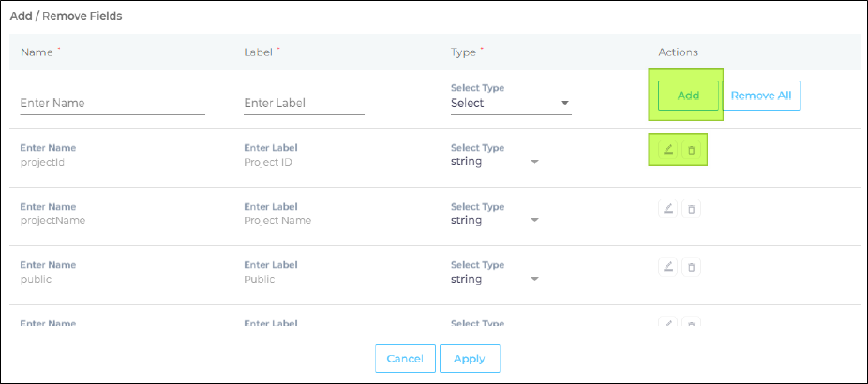Focus the Enter Name input field
The height and width of the screenshot is (384, 868).
coord(112,103)
